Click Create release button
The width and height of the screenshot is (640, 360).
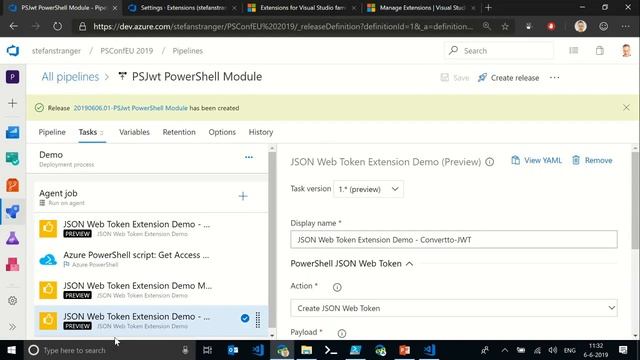(x=509, y=78)
